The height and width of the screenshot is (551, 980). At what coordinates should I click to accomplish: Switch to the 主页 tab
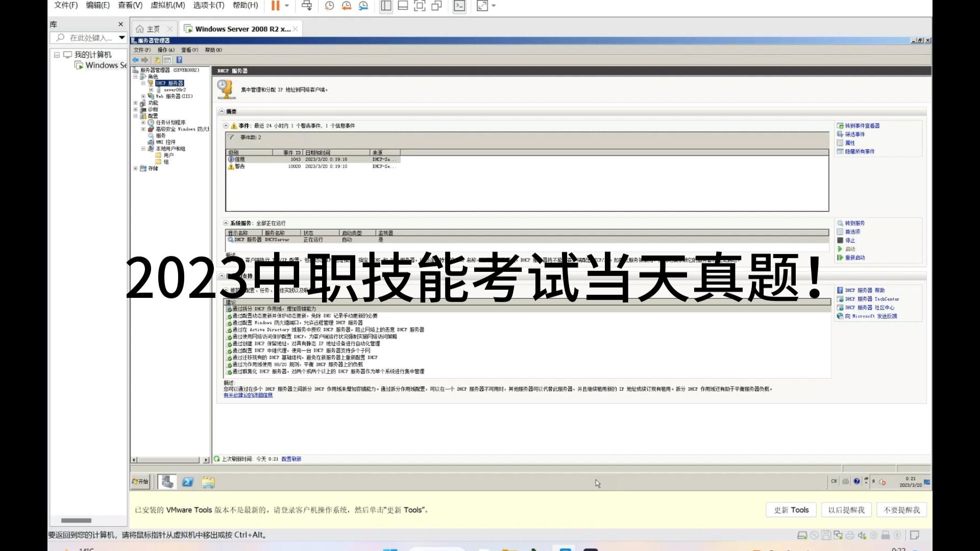153,29
